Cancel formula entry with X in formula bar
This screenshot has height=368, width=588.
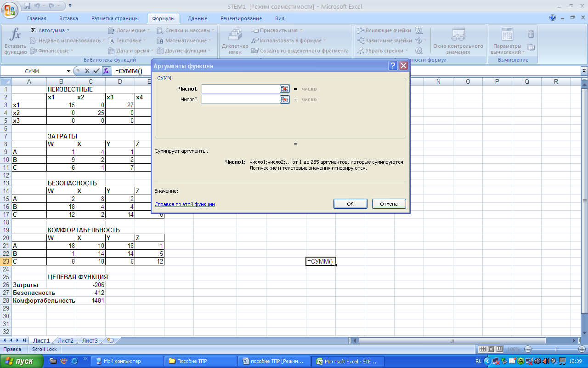pos(87,71)
